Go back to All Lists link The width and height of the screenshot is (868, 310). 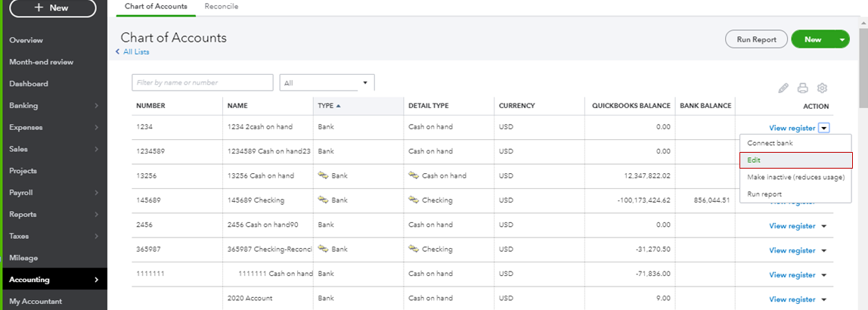pos(133,51)
